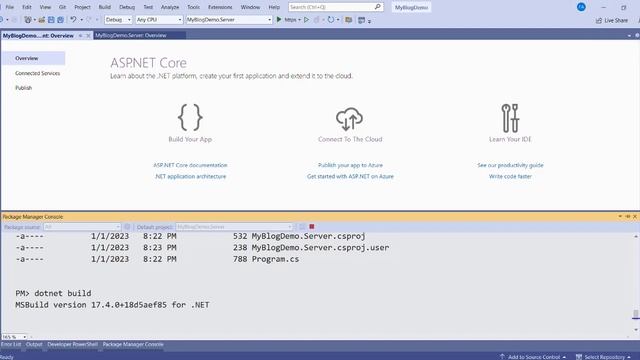Open the Build menu
Image resolution: width=640 pixels, height=360 pixels.
(x=104, y=7)
